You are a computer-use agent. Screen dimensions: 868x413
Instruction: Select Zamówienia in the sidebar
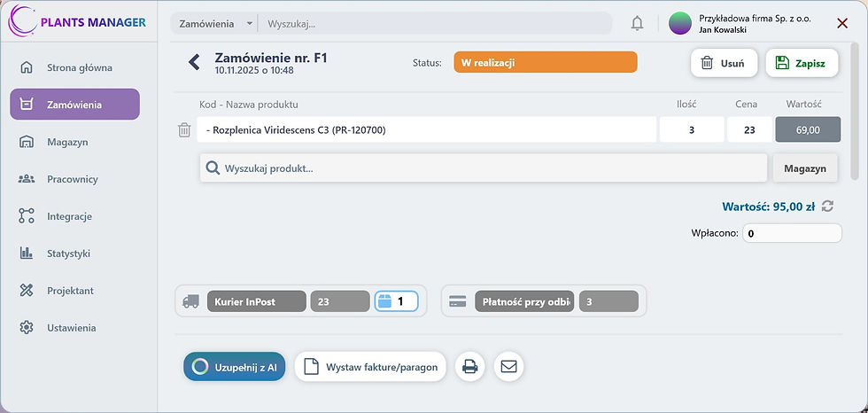click(x=74, y=104)
